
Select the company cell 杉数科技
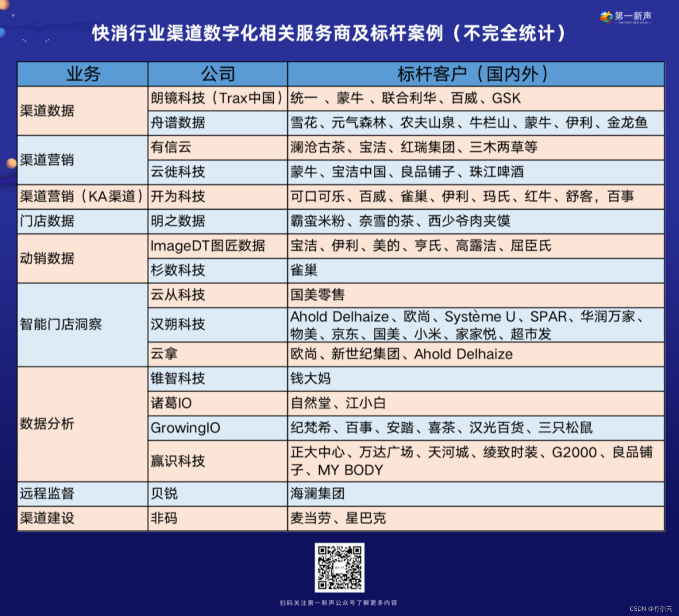tap(218, 270)
